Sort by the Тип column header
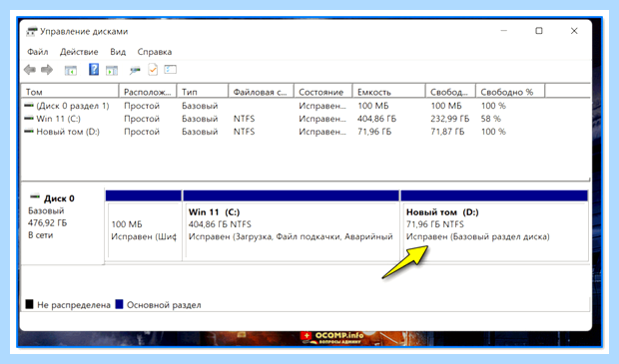This screenshot has height=364, width=619. (203, 92)
